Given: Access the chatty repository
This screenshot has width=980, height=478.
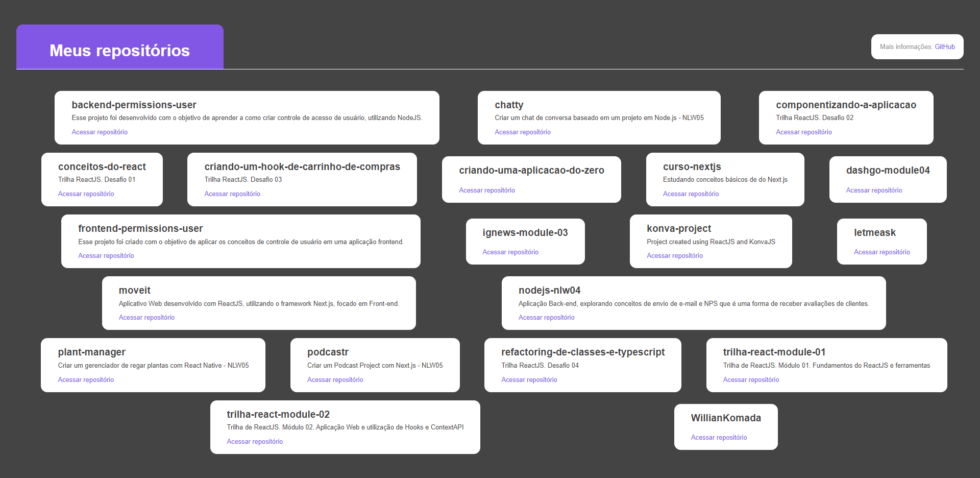Looking at the screenshot, I should pos(523,132).
